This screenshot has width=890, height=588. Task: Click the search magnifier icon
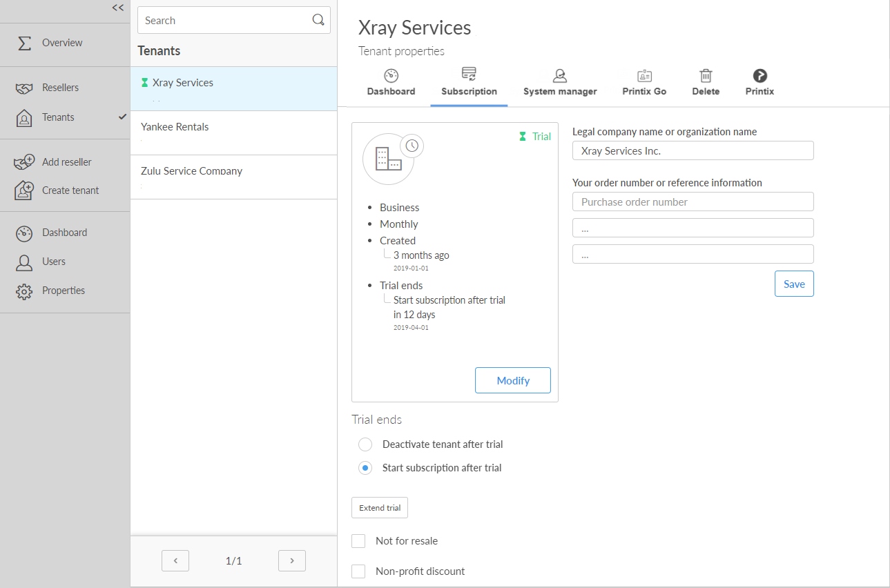[318, 20]
